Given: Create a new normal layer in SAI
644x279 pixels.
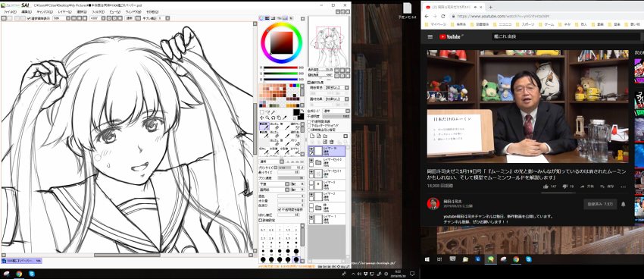Looking at the screenshot, I should click(x=313, y=136).
